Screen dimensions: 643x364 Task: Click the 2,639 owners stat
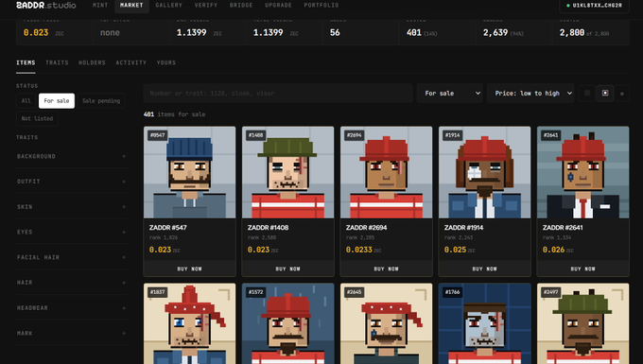tap(504, 33)
